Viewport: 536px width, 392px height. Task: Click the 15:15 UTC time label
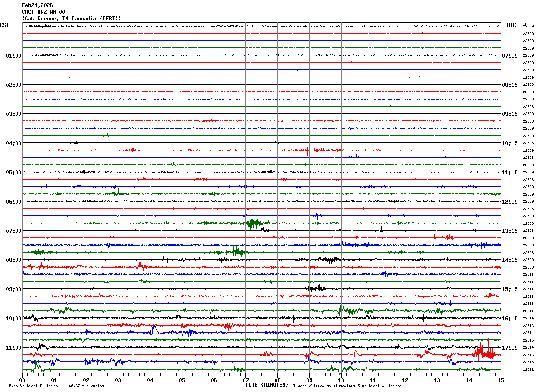(510, 289)
